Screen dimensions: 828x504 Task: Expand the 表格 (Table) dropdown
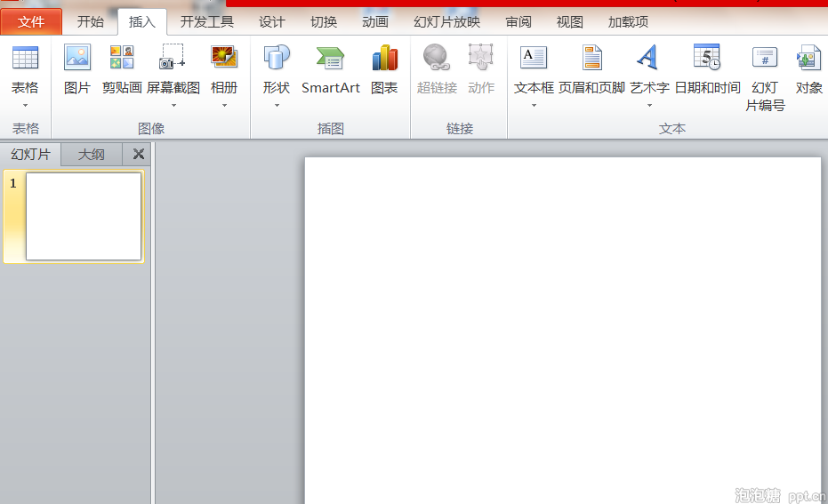pos(25,105)
